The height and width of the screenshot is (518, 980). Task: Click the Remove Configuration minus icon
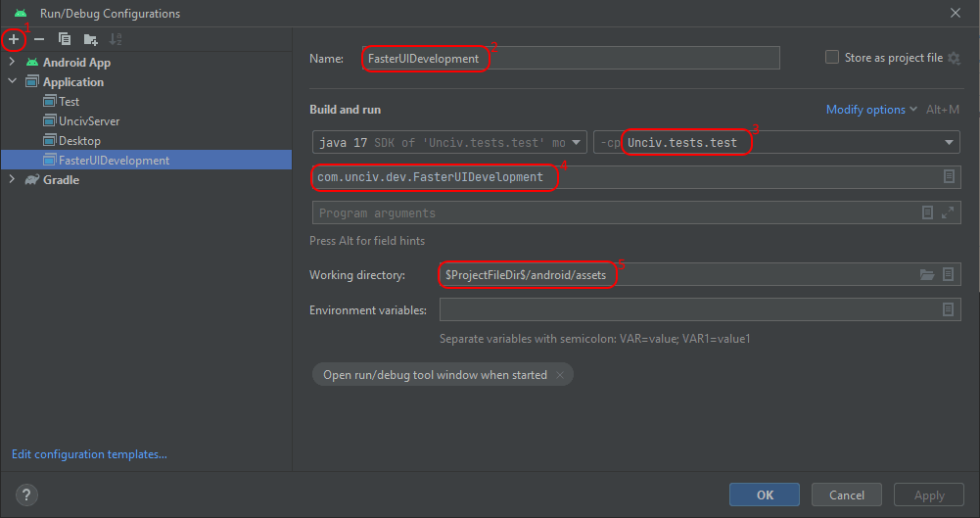[39, 39]
